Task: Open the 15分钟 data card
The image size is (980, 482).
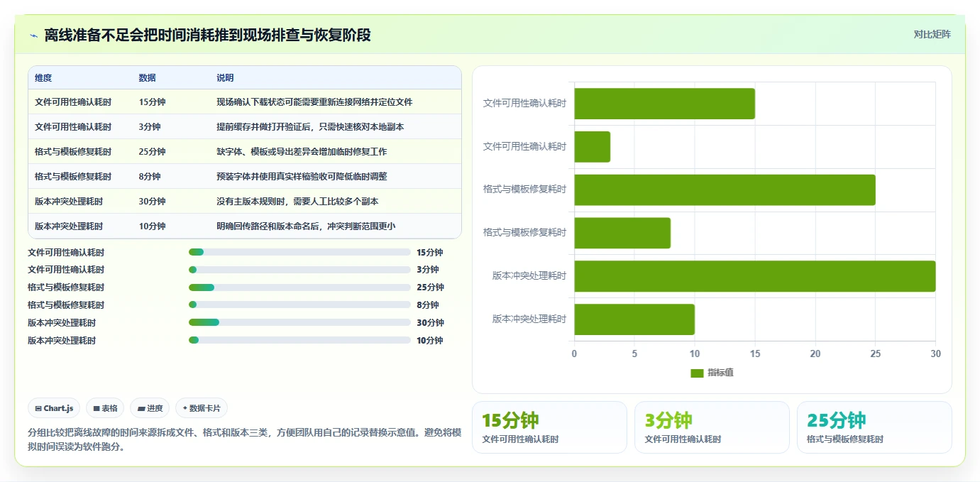Action: pos(549,427)
